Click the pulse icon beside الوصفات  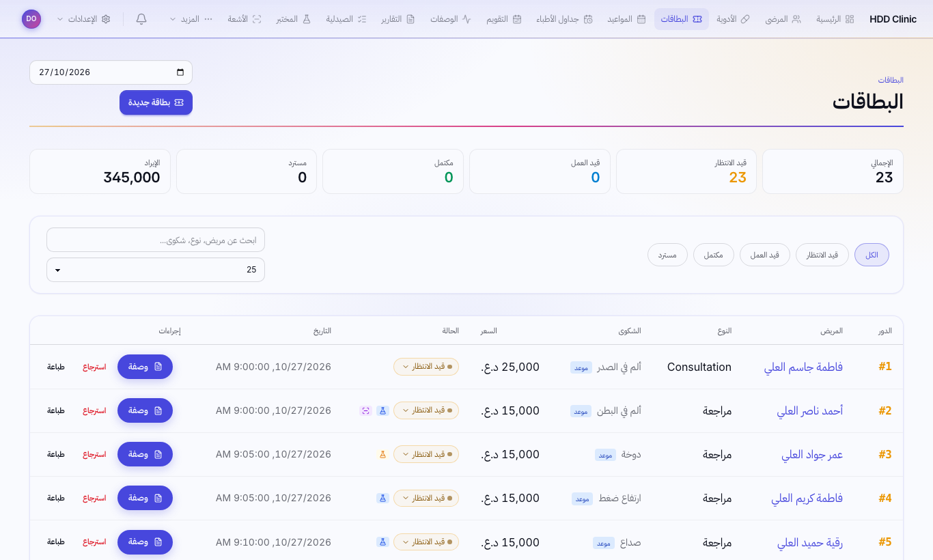466,19
